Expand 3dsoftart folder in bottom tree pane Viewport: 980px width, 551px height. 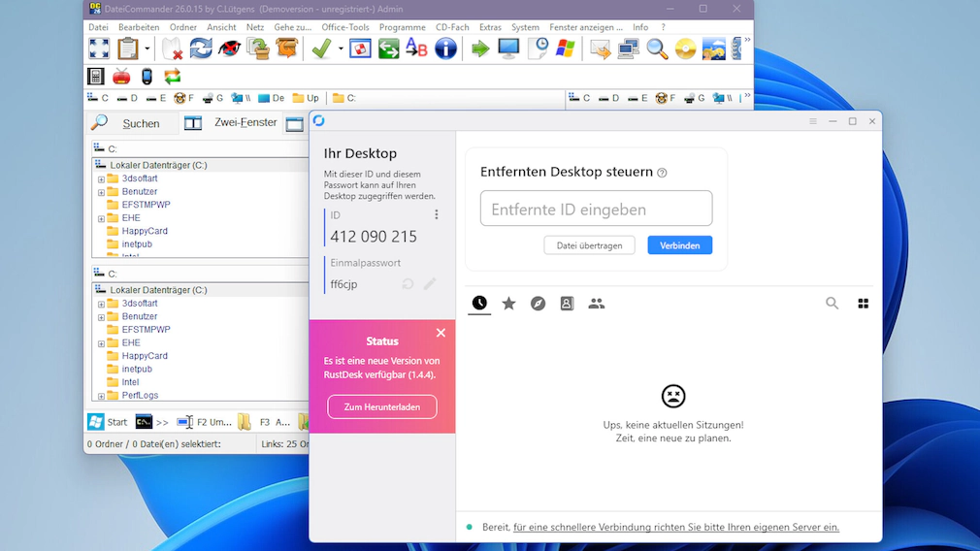[x=101, y=305]
